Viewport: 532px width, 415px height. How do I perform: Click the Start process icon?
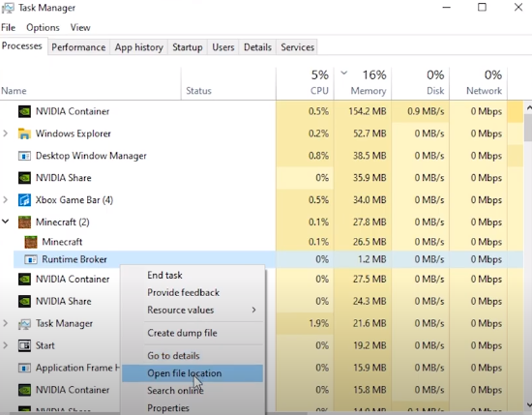(x=24, y=345)
